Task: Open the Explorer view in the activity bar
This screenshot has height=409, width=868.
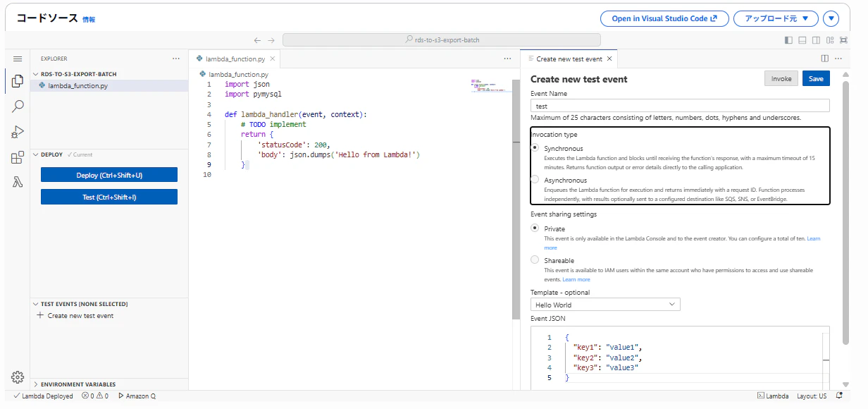Action: [18, 81]
